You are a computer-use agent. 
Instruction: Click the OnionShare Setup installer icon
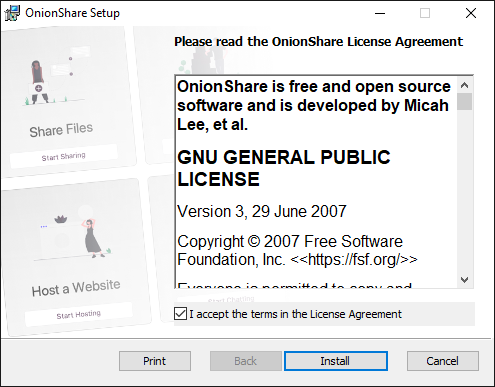click(x=12, y=13)
